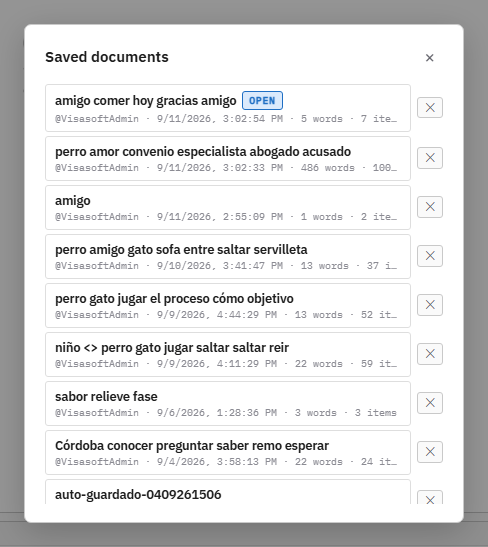Delete document 'amigo comer hoy gracias amigo'

click(x=430, y=107)
